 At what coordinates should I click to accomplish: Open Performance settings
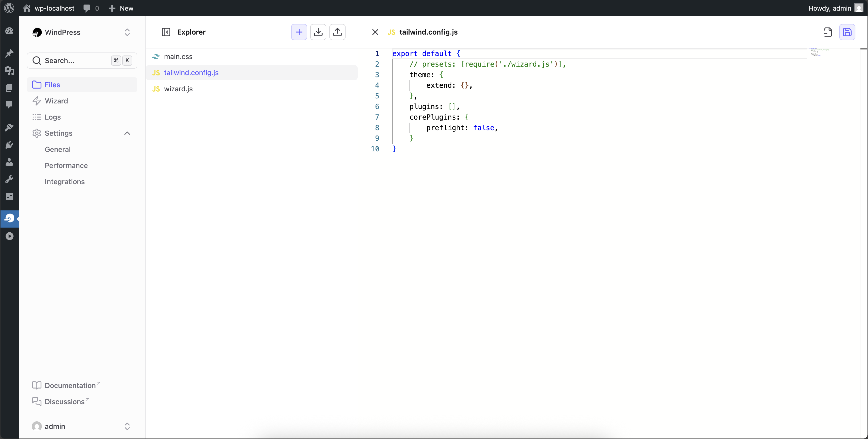pos(66,166)
